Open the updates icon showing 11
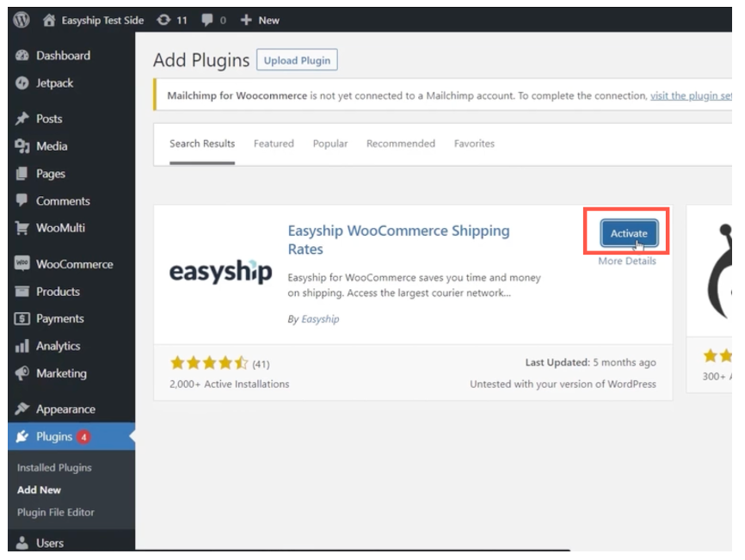 (x=163, y=20)
